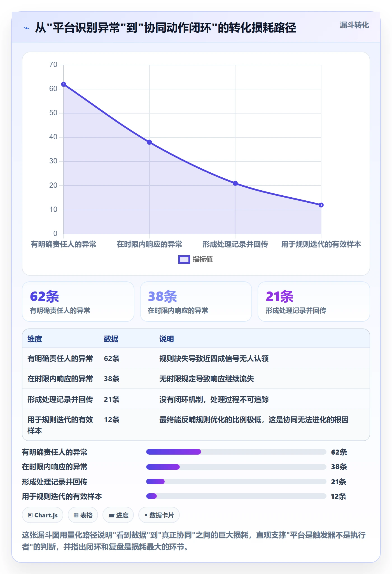Click the 12条 progress bar for 用于规则迭代的有效样本
The image size is (392, 574).
coord(236,496)
